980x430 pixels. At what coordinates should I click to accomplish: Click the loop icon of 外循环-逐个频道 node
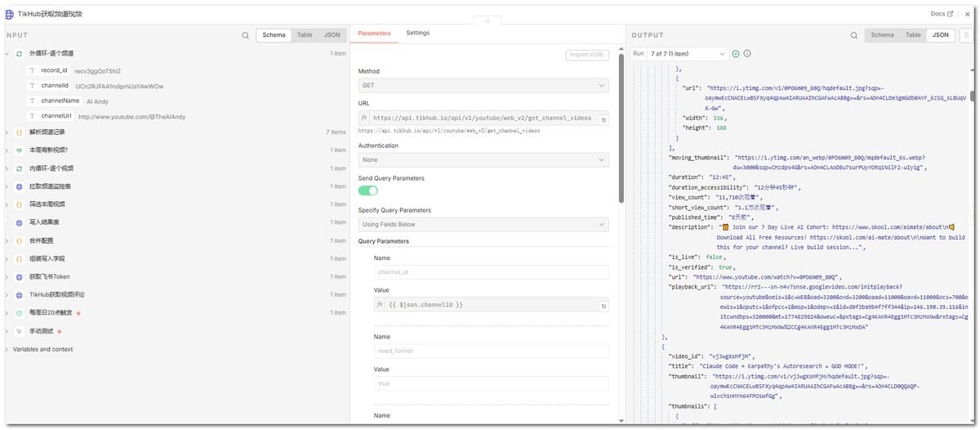click(20, 53)
